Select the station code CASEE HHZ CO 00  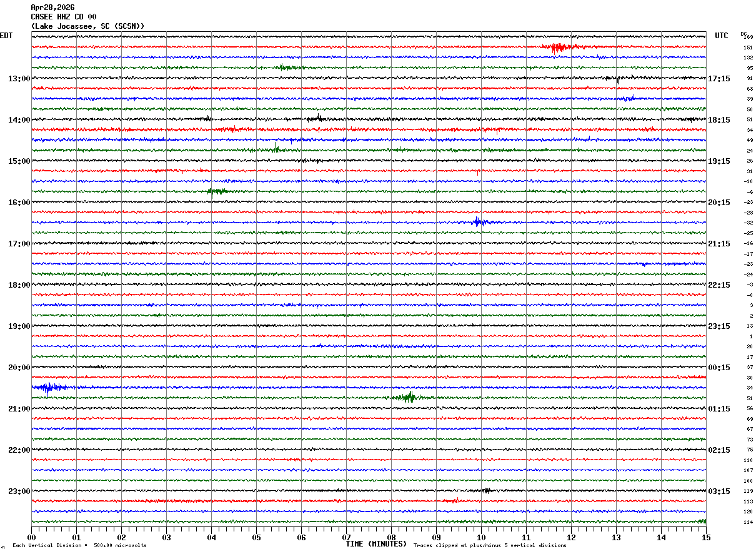pos(63,17)
